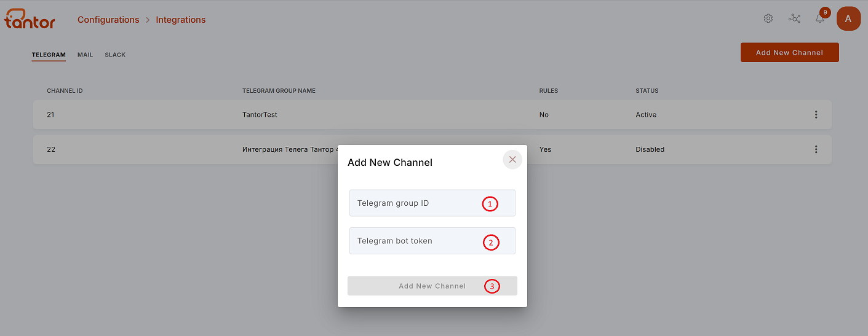868x336 pixels.
Task: Click the Telegram group ID field
Action: click(432, 203)
